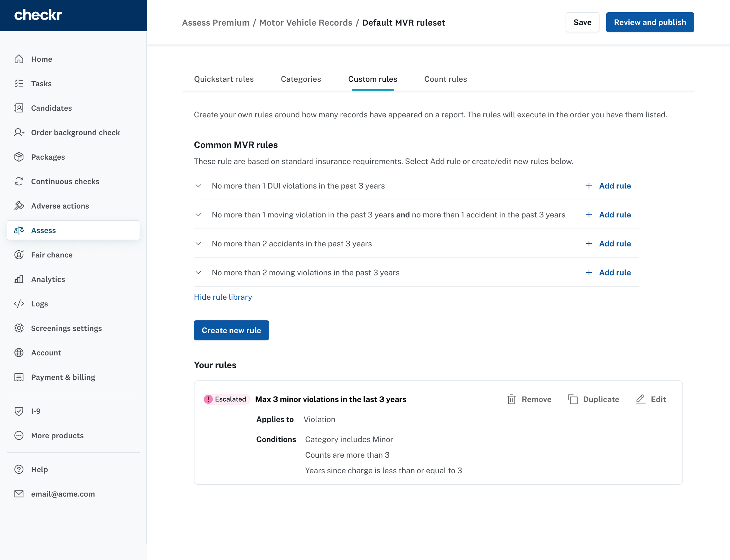Open the Categories tab
Image resolution: width=730 pixels, height=560 pixels.
point(301,79)
